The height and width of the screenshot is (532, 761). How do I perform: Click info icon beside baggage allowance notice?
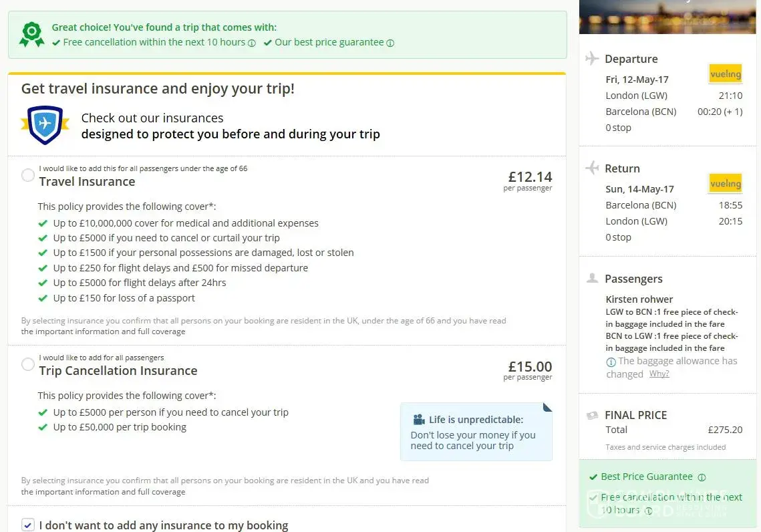tap(611, 362)
